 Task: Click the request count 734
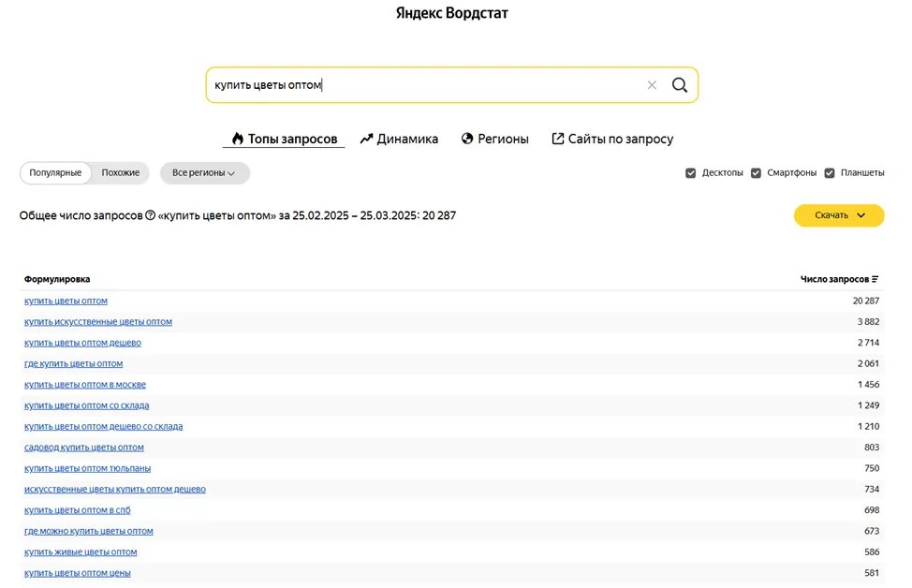pyautogui.click(x=872, y=489)
